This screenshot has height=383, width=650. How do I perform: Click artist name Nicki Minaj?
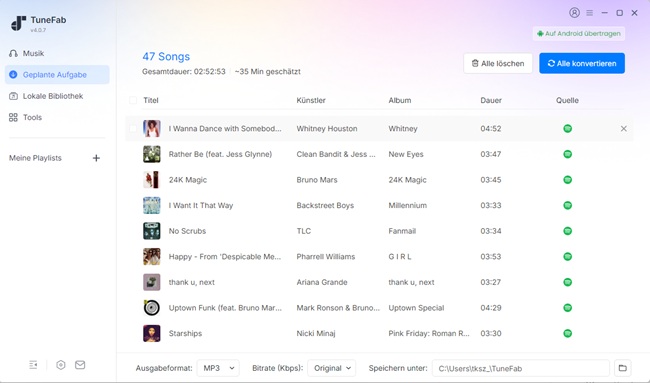coord(316,333)
